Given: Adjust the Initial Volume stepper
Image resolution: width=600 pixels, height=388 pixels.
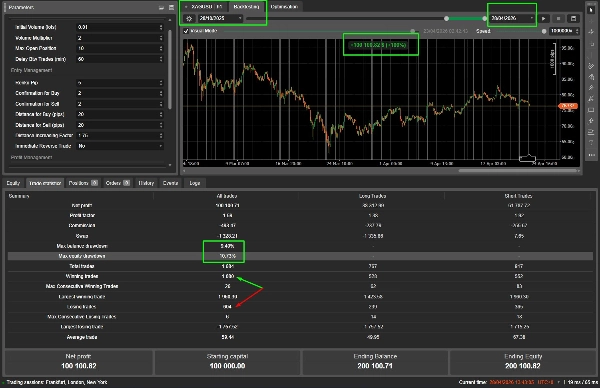Looking at the screenshot, I should (x=161, y=27).
